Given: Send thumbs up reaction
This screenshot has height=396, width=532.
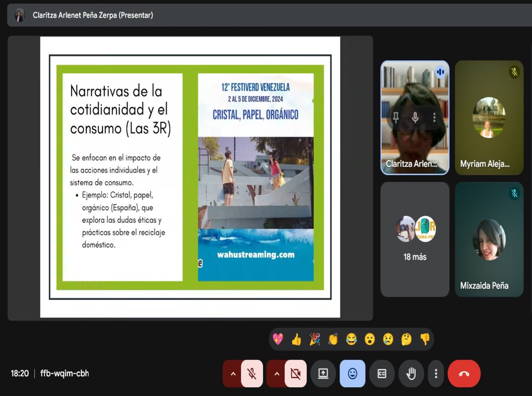Looking at the screenshot, I should coord(297,339).
